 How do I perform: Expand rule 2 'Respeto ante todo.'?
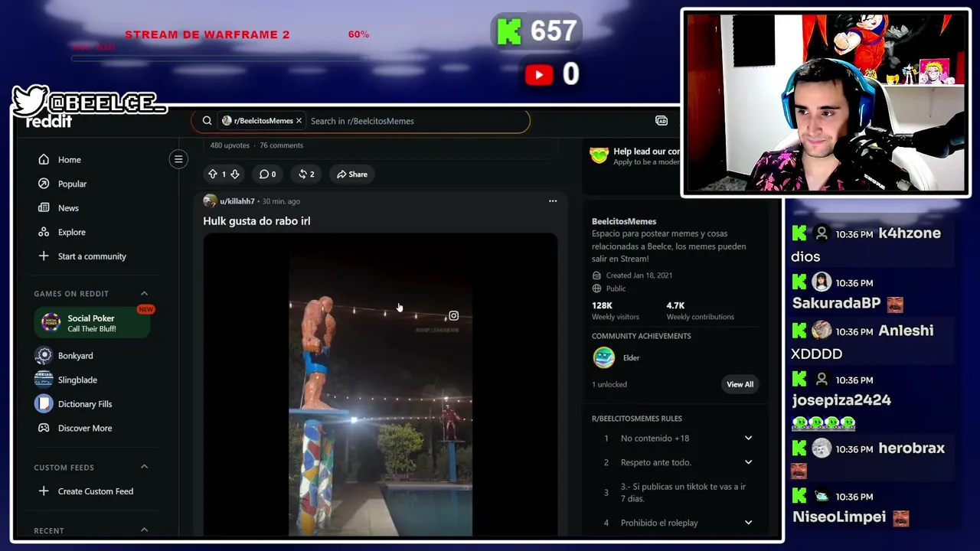click(748, 462)
